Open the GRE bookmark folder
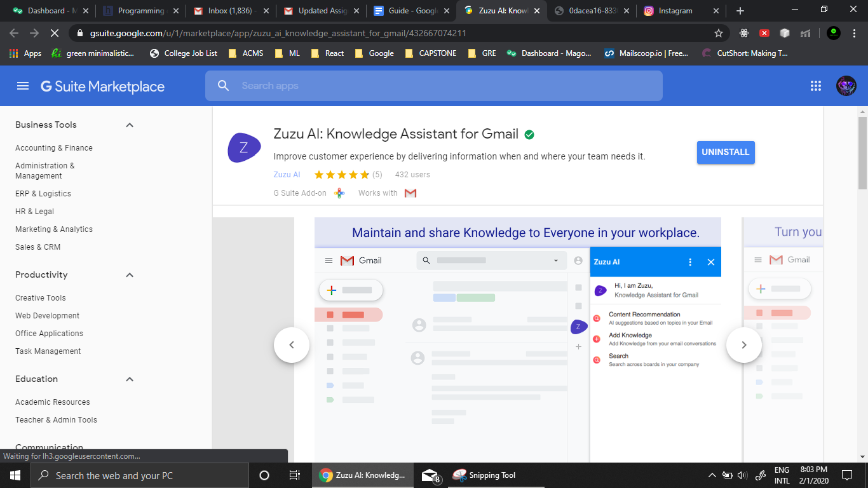Image resolution: width=868 pixels, height=488 pixels. click(x=482, y=53)
